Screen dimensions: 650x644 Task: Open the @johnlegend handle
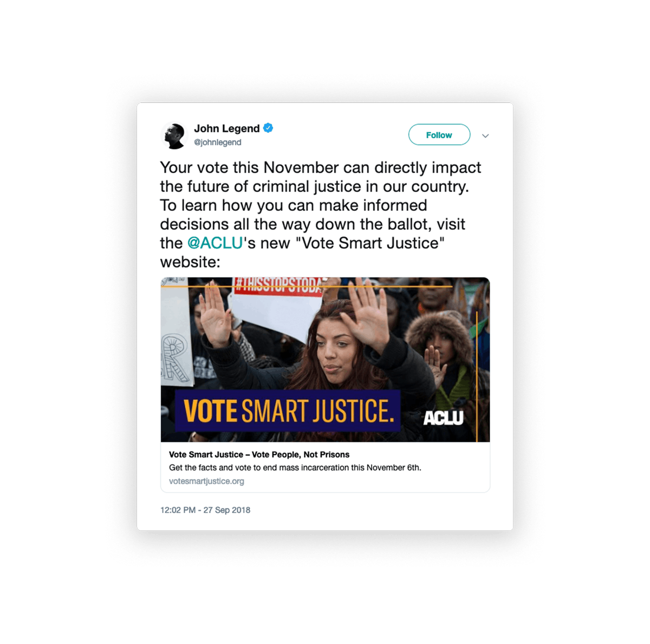click(x=218, y=142)
